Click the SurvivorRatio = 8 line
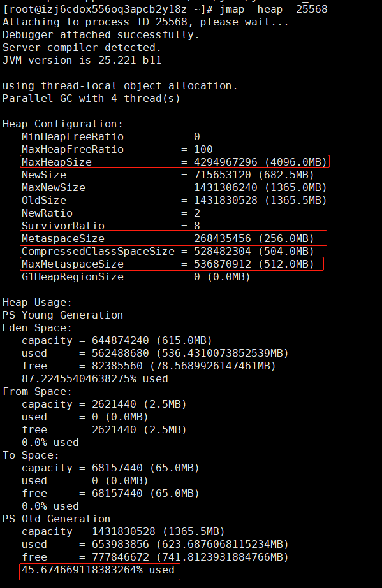Viewport: 382px width, 588px height. [x=111, y=226]
